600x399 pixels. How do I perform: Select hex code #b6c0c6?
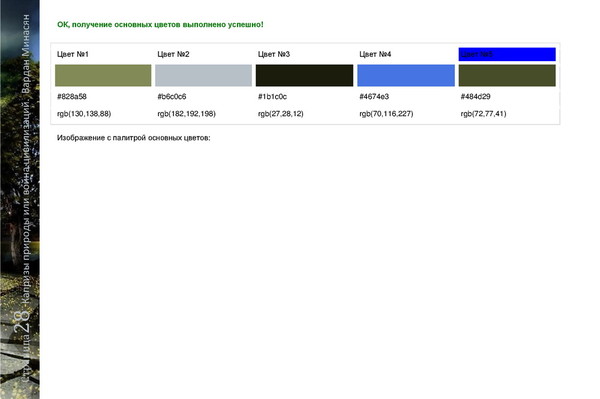(172, 96)
